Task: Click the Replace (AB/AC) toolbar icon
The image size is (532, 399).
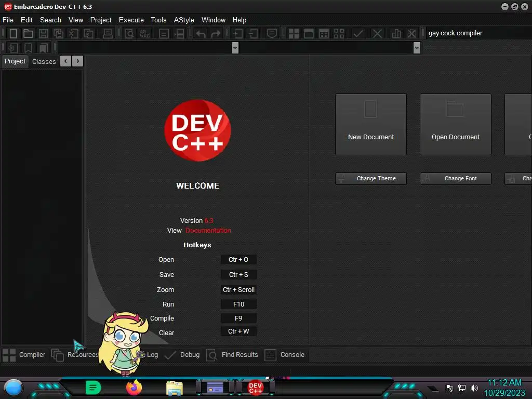Action: 144,33
